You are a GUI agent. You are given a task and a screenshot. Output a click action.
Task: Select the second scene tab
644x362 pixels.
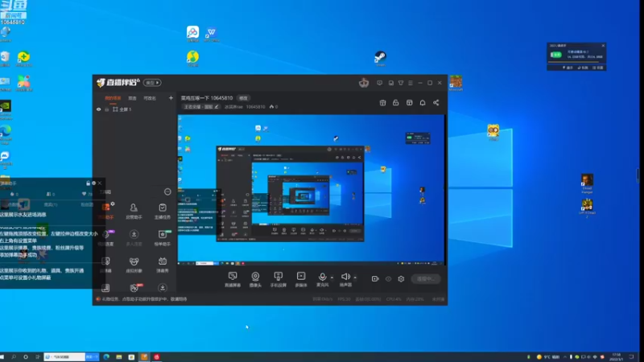pos(132,98)
